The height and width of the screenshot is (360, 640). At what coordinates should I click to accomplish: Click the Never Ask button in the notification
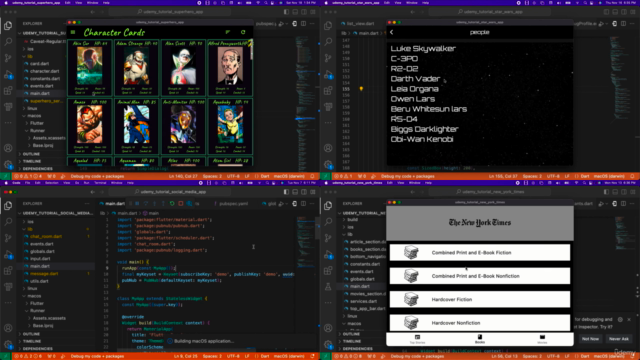click(619, 339)
